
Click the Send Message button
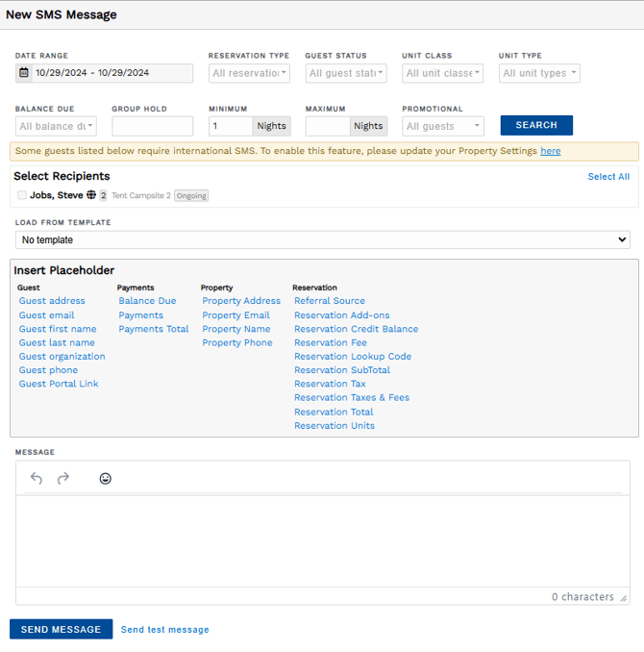(x=61, y=629)
